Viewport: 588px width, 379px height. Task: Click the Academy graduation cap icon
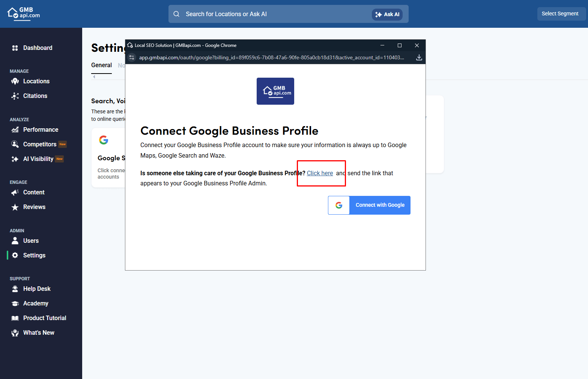click(15, 304)
